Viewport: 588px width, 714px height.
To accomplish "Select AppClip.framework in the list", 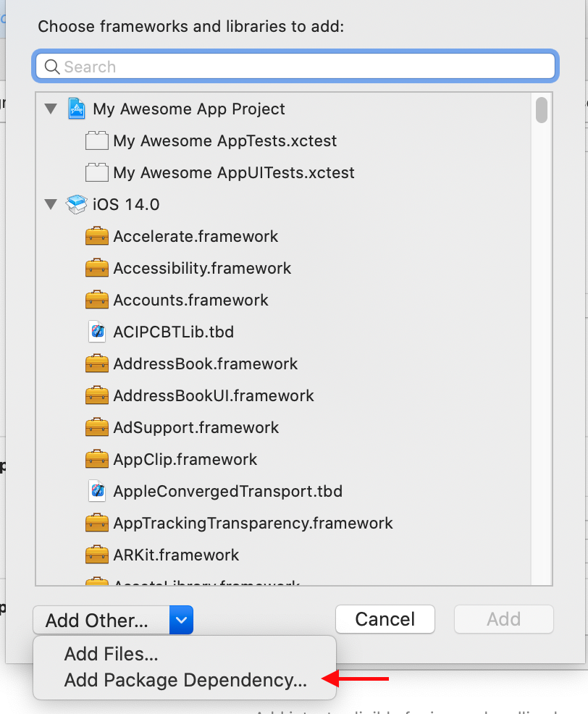I will (x=283, y=459).
